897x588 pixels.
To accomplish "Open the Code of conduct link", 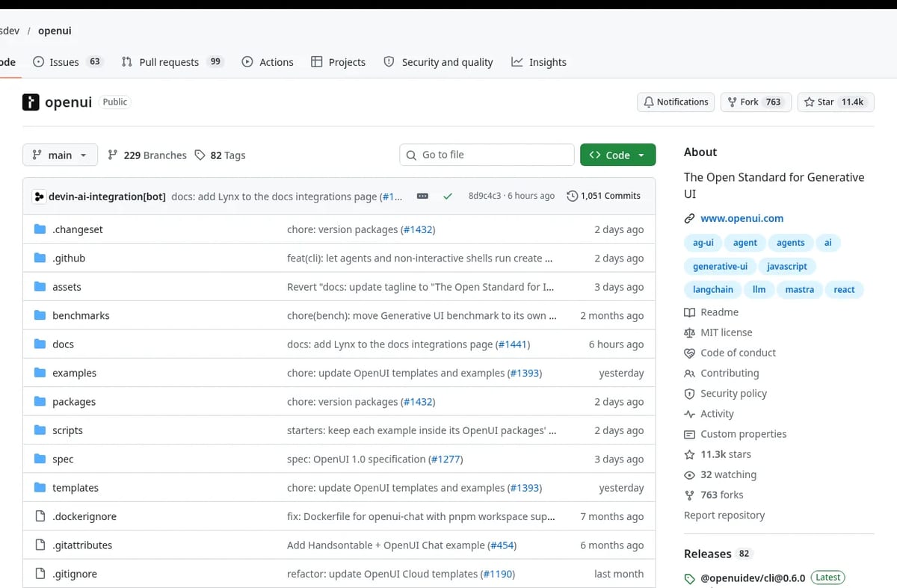I will 730,353.
